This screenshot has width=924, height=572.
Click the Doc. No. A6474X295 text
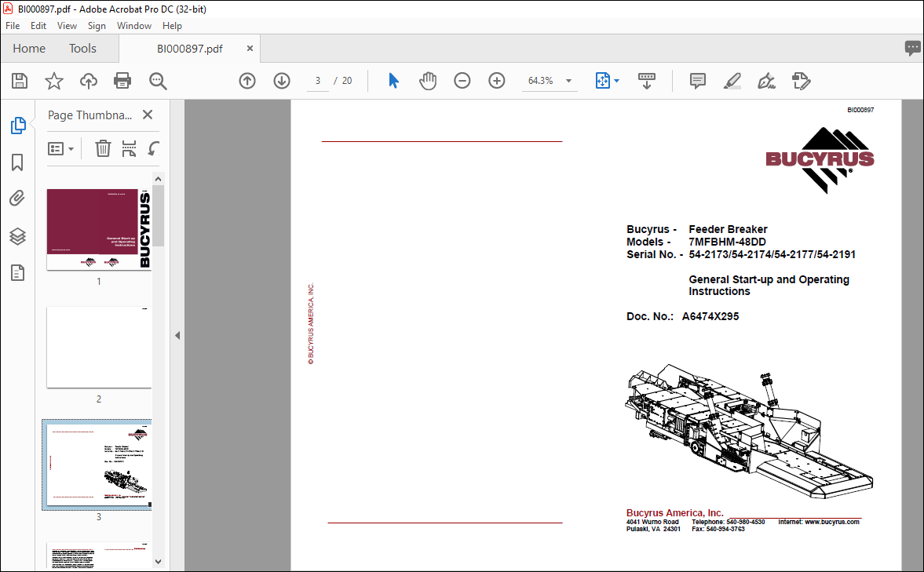[x=682, y=316]
